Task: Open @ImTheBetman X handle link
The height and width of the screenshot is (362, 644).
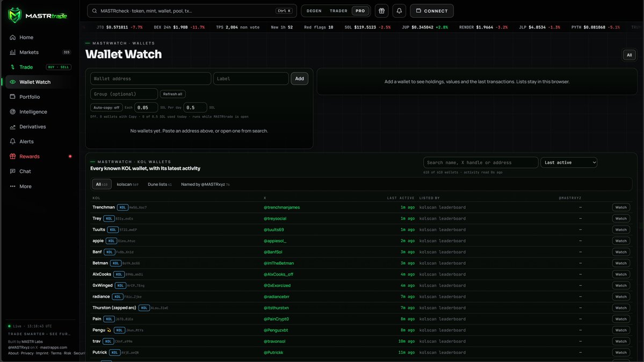Action: tap(279, 263)
